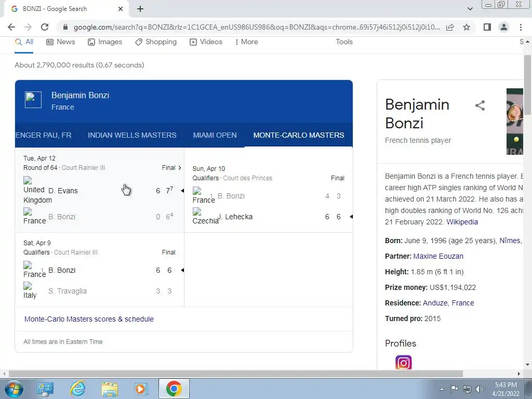The width and height of the screenshot is (532, 399).
Task: Open D. Evans player row
Action: [x=100, y=191]
